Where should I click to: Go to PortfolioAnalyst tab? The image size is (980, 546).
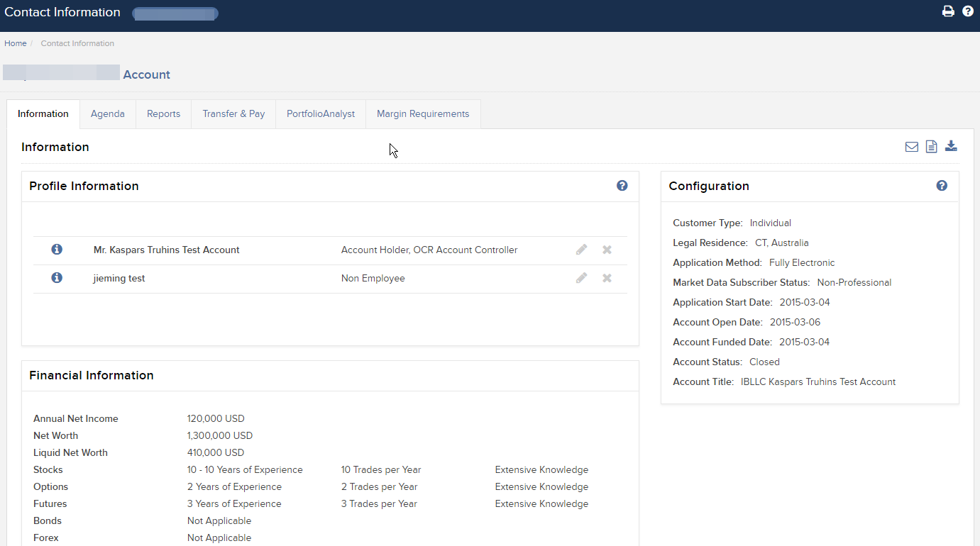(x=321, y=114)
